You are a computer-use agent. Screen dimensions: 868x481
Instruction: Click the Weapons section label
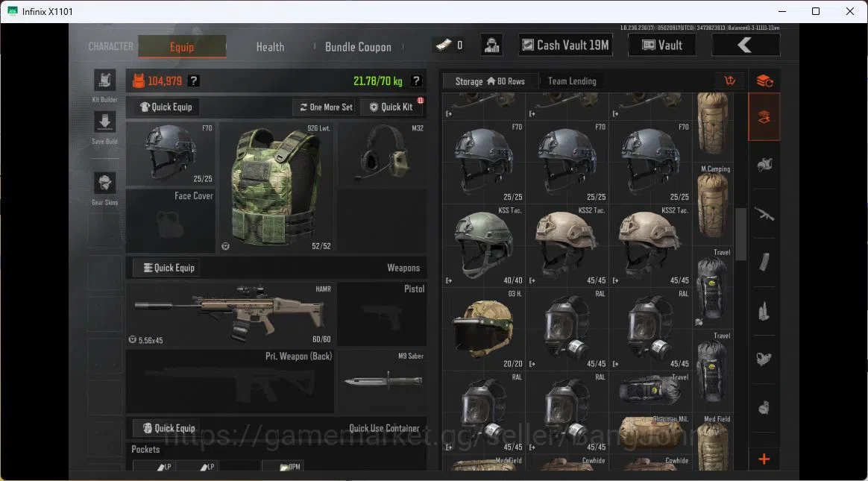coord(403,268)
